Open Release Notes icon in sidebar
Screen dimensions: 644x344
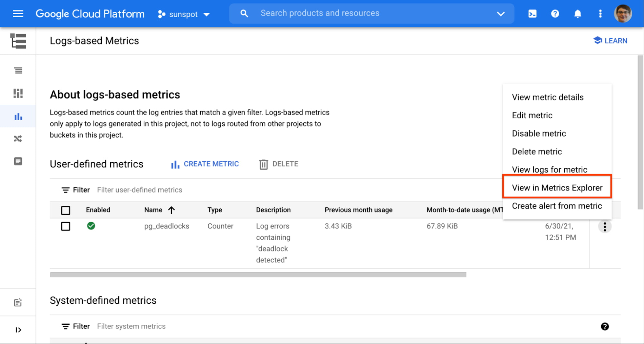coord(18,302)
